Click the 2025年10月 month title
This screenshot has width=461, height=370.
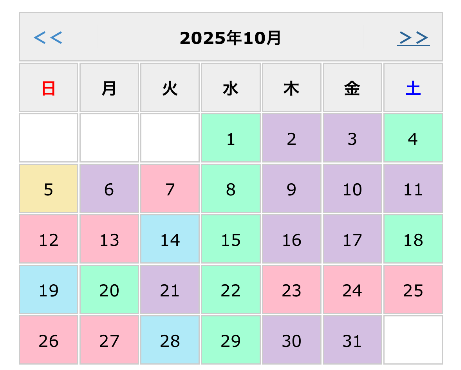[x=231, y=38]
